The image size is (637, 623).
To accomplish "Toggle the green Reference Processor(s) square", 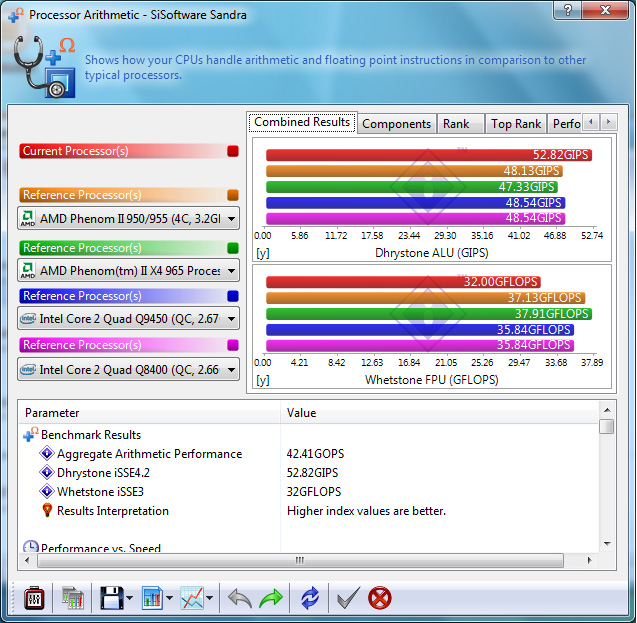I will tap(233, 248).
